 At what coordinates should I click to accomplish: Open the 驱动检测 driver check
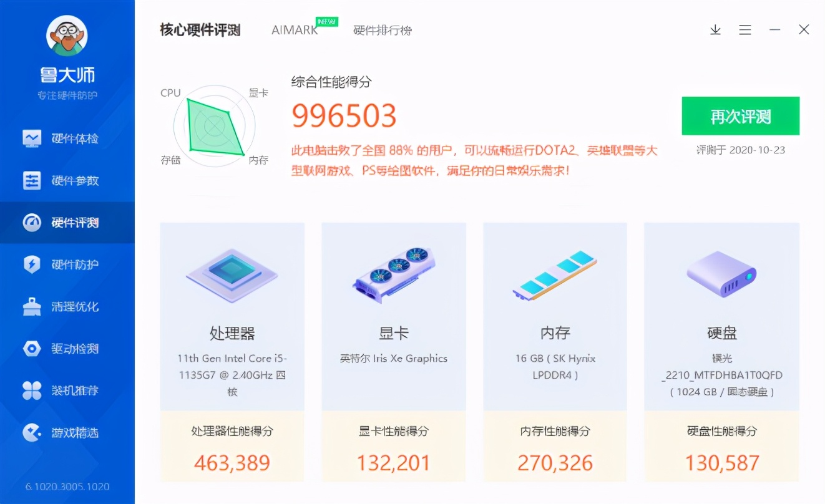tap(67, 349)
